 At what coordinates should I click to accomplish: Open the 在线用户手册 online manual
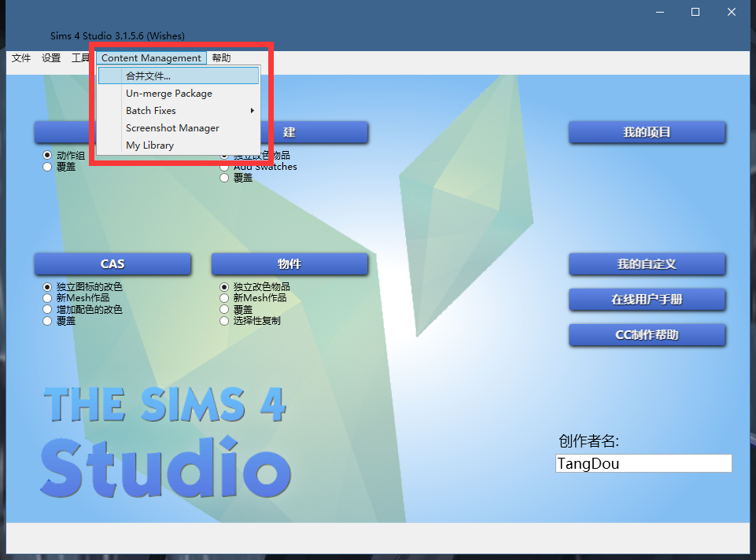tap(647, 300)
